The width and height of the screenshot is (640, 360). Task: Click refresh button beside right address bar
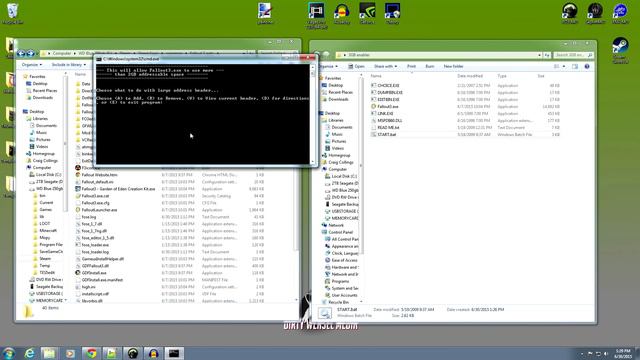[547, 55]
